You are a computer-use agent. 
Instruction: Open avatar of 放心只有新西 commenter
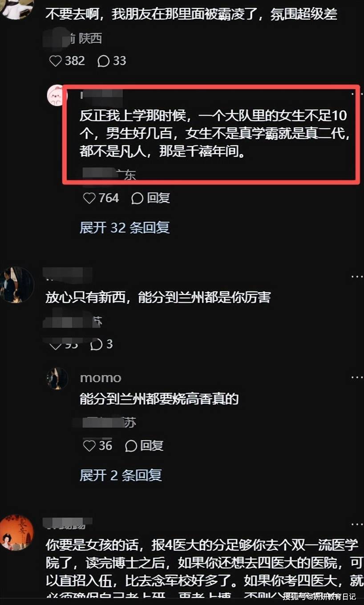[16, 285]
